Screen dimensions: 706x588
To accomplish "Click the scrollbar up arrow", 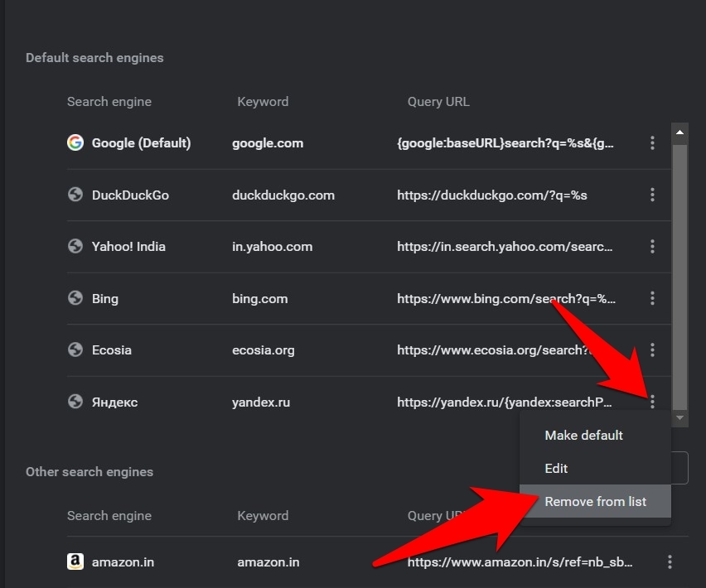I will 679,133.
